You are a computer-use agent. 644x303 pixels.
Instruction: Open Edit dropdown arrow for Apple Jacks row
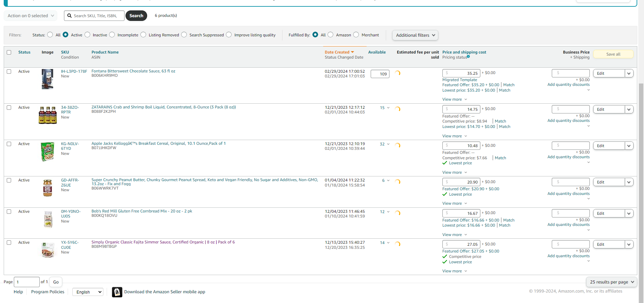(x=629, y=146)
